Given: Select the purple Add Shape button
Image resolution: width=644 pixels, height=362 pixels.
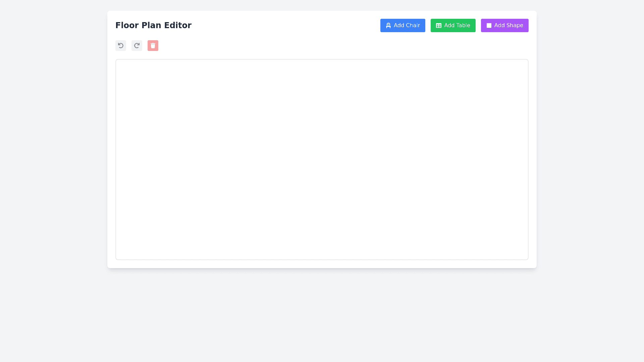Looking at the screenshot, I should [504, 25].
